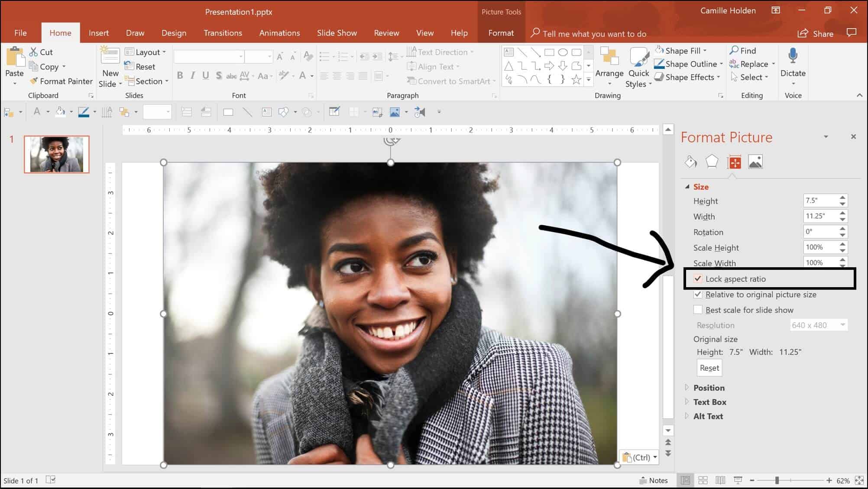The width and height of the screenshot is (868, 489).
Task: Click the zoom out minus button
Action: click(x=752, y=480)
